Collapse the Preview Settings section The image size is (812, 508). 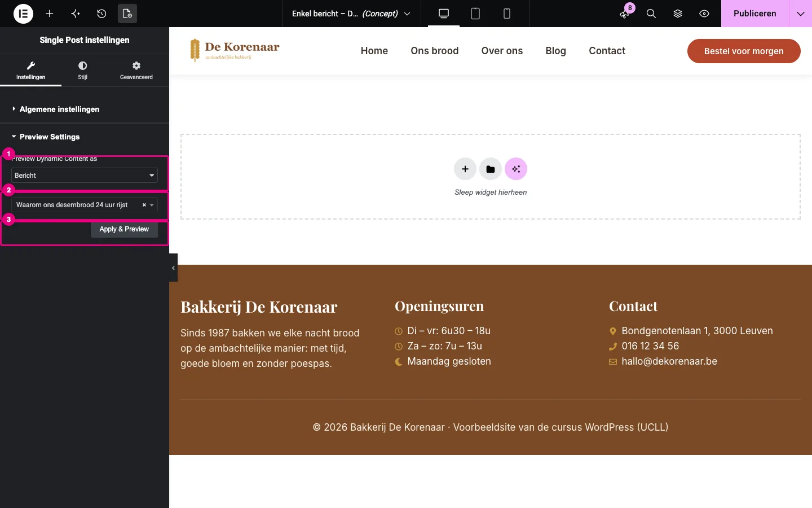pyautogui.click(x=85, y=137)
